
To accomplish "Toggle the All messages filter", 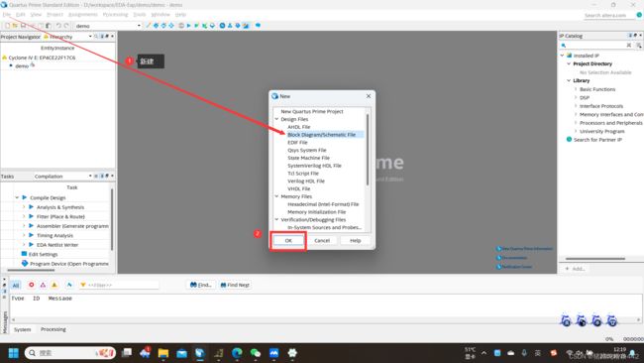I will 16,285.
